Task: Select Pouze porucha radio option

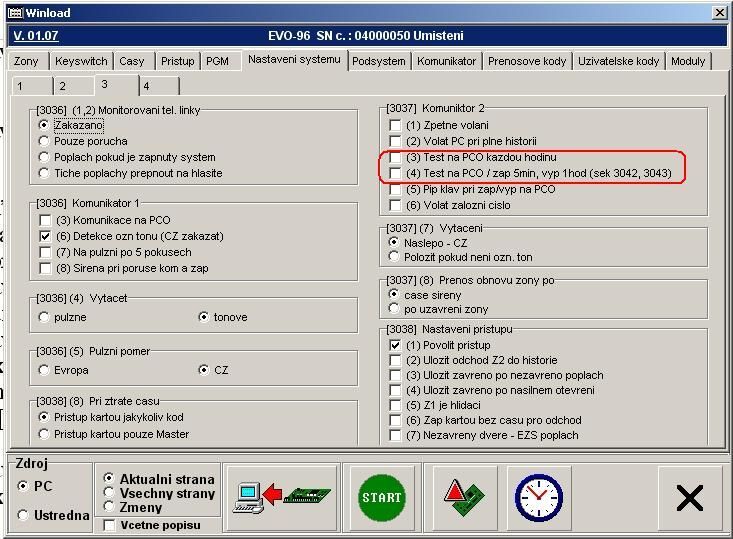Action: 44,141
